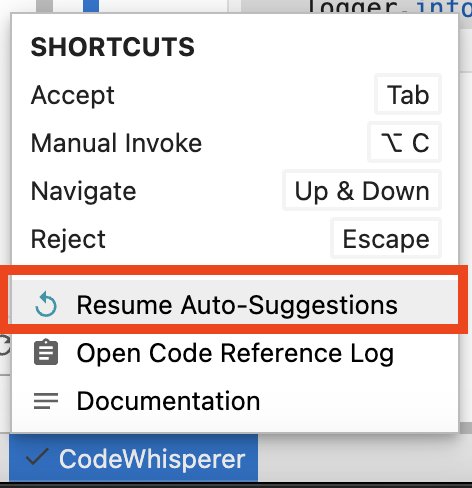
Task: Select Resume Auto-Suggestions menu entry
Action: pyautogui.click(x=235, y=305)
